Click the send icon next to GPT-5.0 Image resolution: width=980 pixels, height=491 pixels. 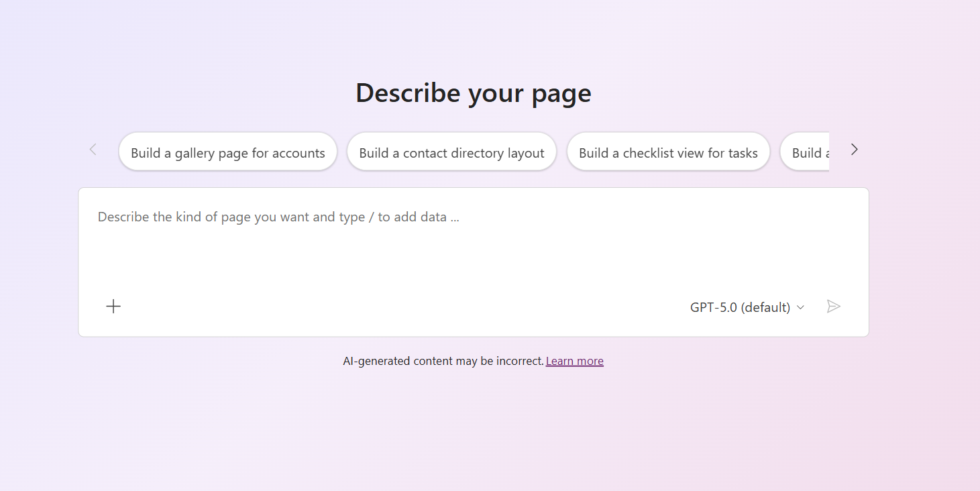pyautogui.click(x=833, y=307)
